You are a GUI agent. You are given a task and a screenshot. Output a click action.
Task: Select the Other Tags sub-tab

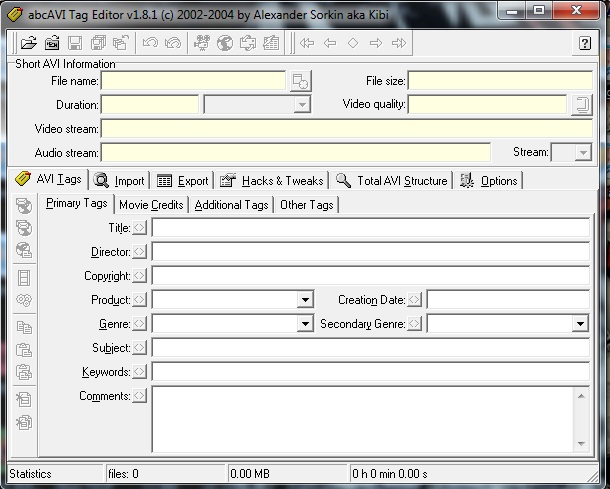click(x=307, y=205)
